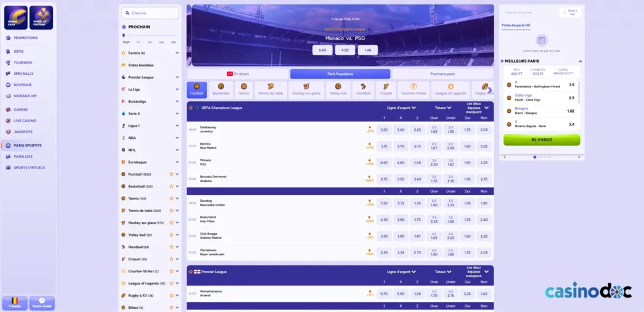644x312 pixels.
Task: Expand Premier League in the left list
Action: [177, 77]
